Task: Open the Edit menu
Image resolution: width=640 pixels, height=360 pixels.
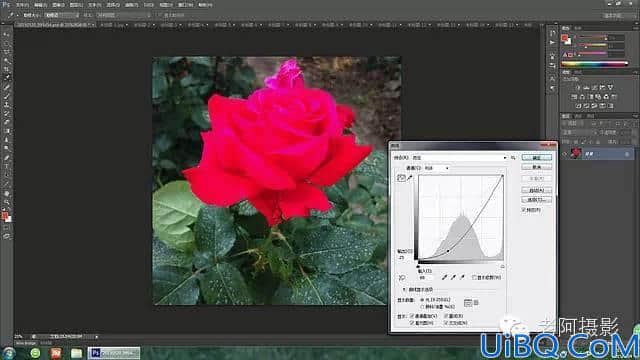Action: (40, 5)
